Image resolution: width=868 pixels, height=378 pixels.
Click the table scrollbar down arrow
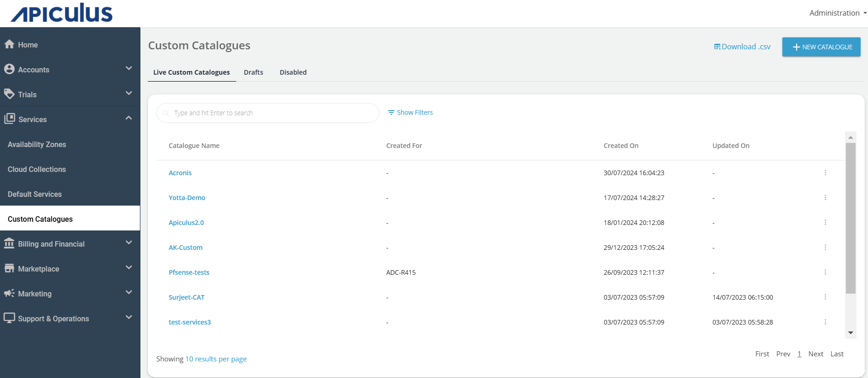point(851,333)
